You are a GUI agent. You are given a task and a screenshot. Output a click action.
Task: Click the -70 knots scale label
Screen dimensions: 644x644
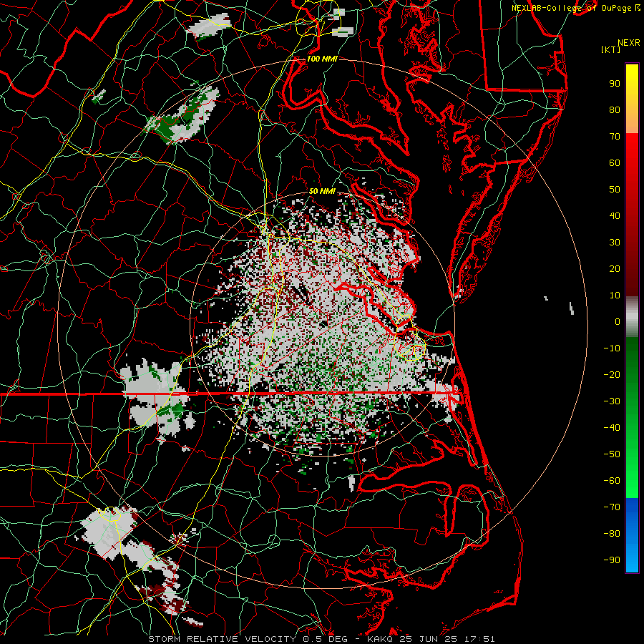pos(612,507)
